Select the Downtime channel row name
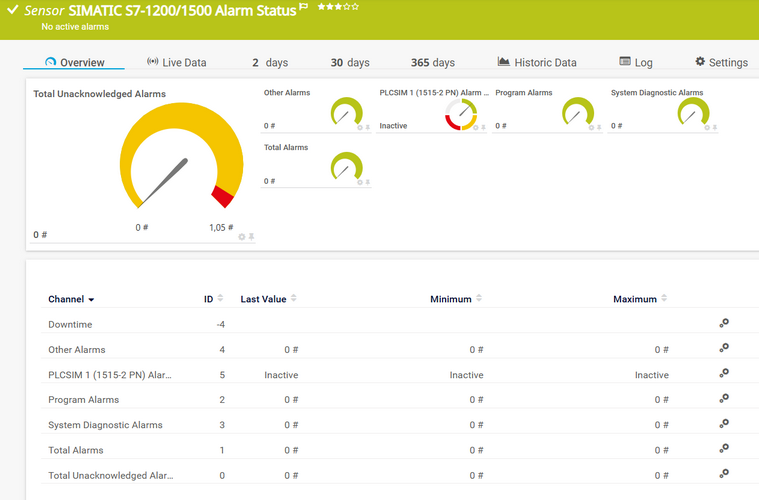 (x=70, y=324)
